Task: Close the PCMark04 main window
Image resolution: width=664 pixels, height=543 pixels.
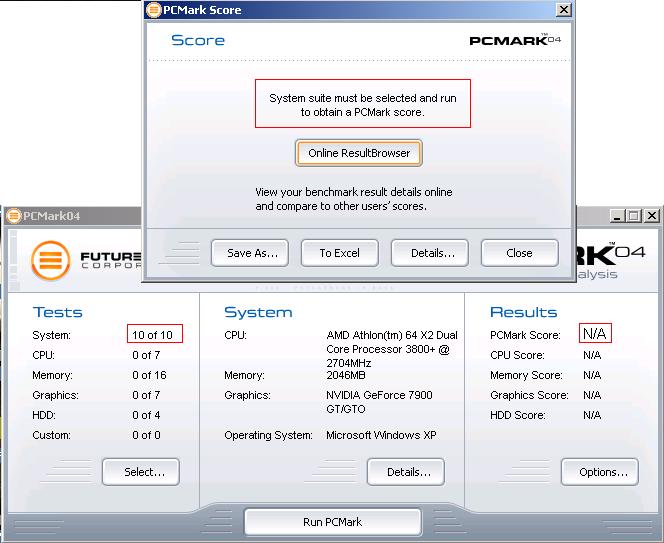Action: click(652, 216)
